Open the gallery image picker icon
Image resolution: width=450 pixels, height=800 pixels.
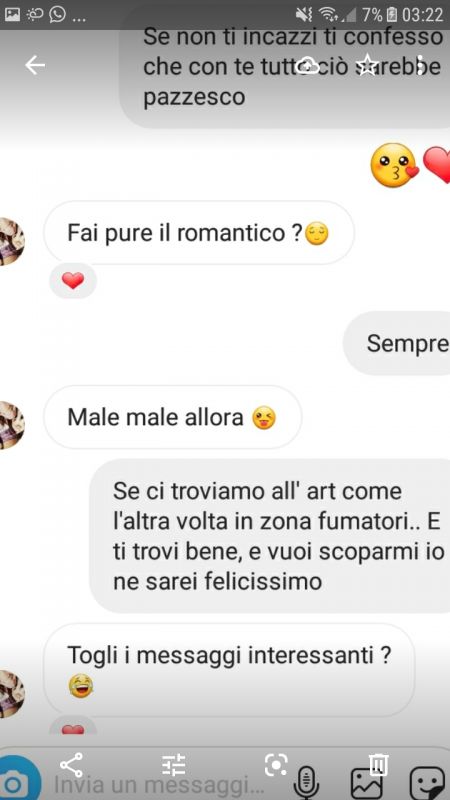click(x=366, y=783)
